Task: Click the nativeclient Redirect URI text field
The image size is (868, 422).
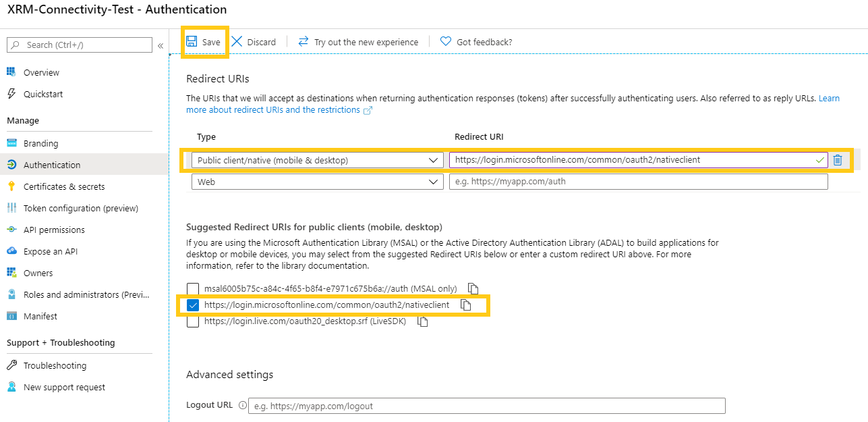Action: click(638, 160)
